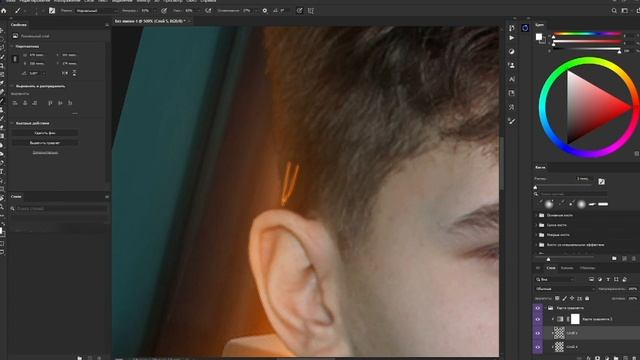This screenshot has height=360, width=640.
Task: Toggle width-height link in Properties
Action: point(15,59)
